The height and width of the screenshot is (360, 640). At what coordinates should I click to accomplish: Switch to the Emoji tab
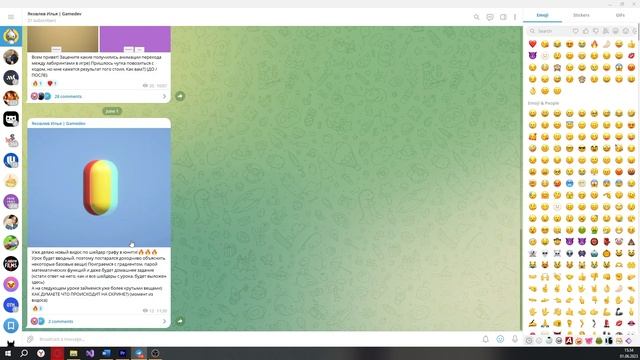click(542, 15)
